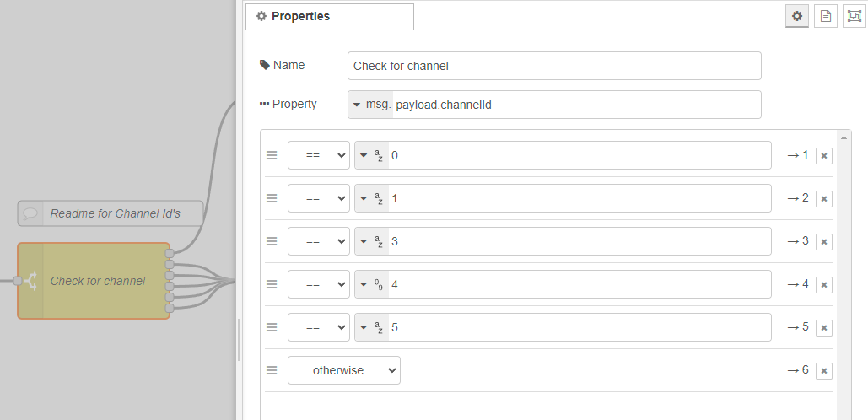The height and width of the screenshot is (420, 868).
Task: Select the Readme for Channel Id's comment node
Action: click(x=111, y=213)
